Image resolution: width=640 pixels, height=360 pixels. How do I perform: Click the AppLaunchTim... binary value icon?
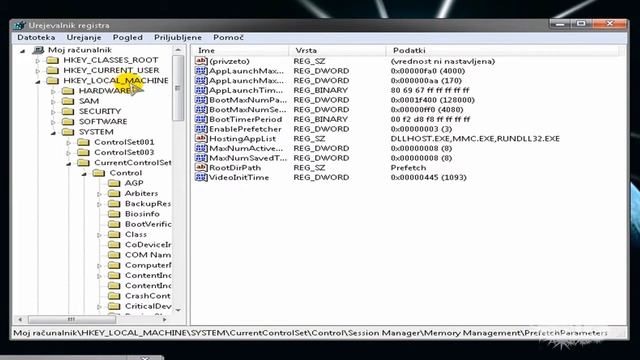(201, 90)
